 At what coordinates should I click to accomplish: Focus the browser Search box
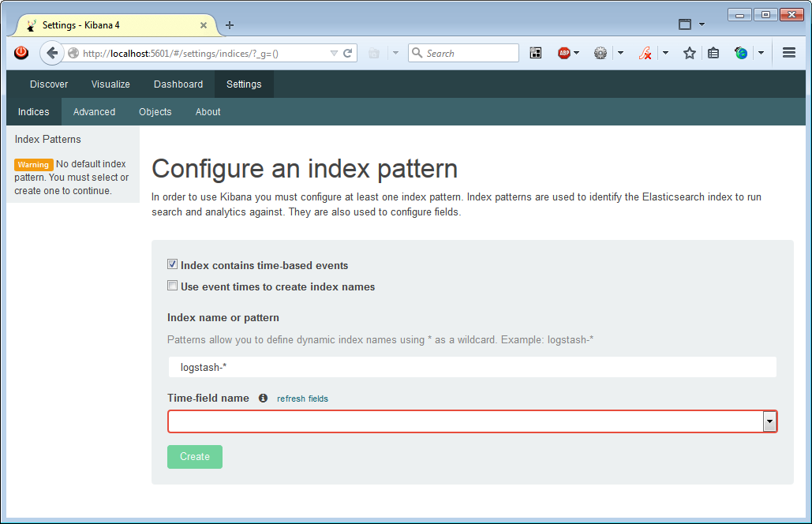click(463, 53)
